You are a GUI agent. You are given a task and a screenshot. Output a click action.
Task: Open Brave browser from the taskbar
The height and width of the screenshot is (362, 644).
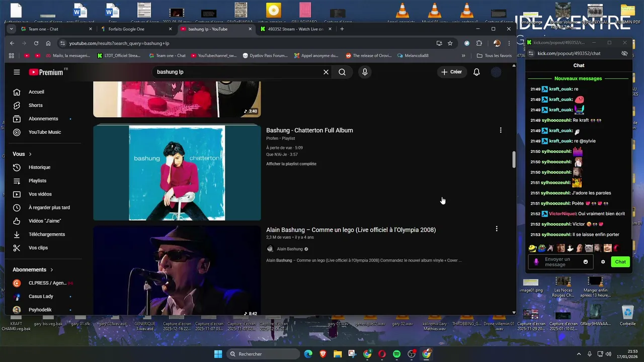323,354
